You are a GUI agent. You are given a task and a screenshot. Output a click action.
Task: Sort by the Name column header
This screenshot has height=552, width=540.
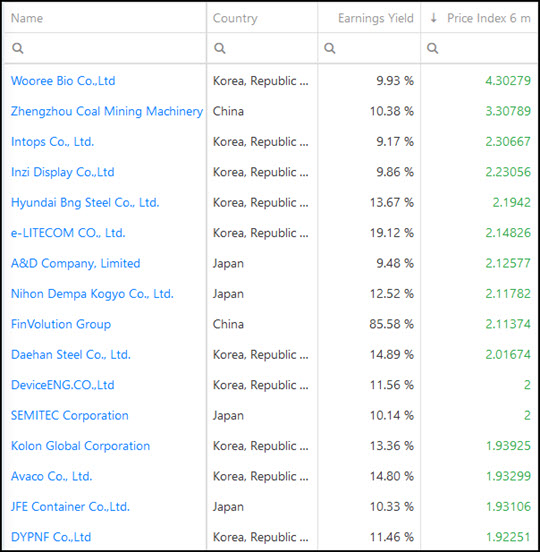pos(27,18)
